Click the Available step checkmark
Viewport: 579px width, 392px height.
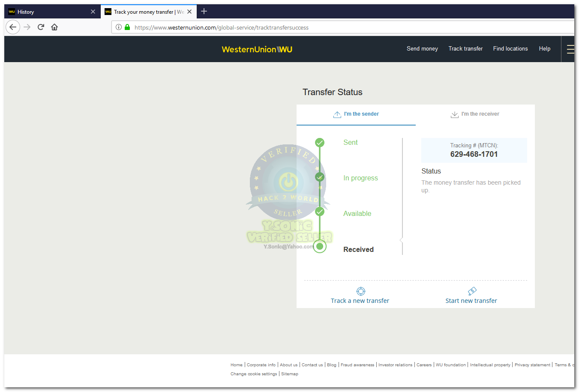(320, 212)
